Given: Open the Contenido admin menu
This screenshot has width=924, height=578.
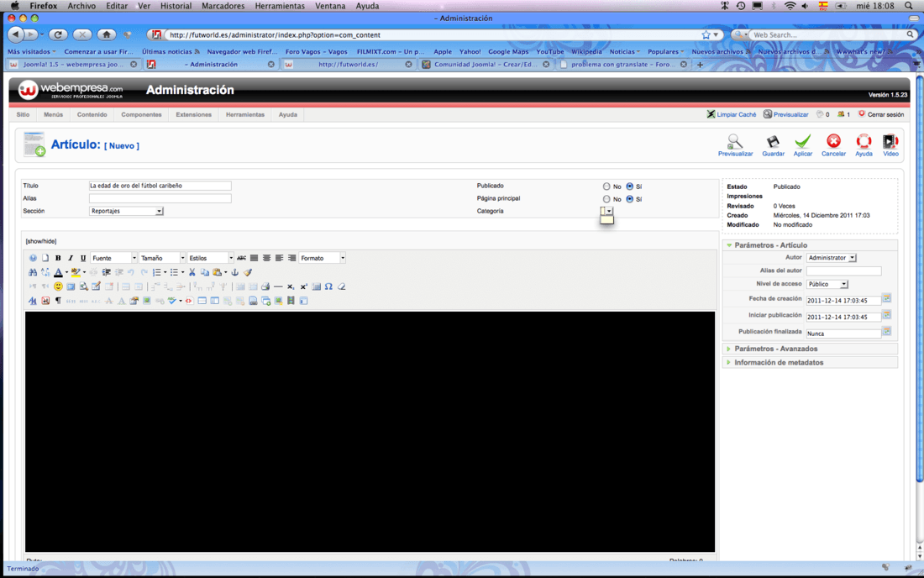Looking at the screenshot, I should 92,114.
